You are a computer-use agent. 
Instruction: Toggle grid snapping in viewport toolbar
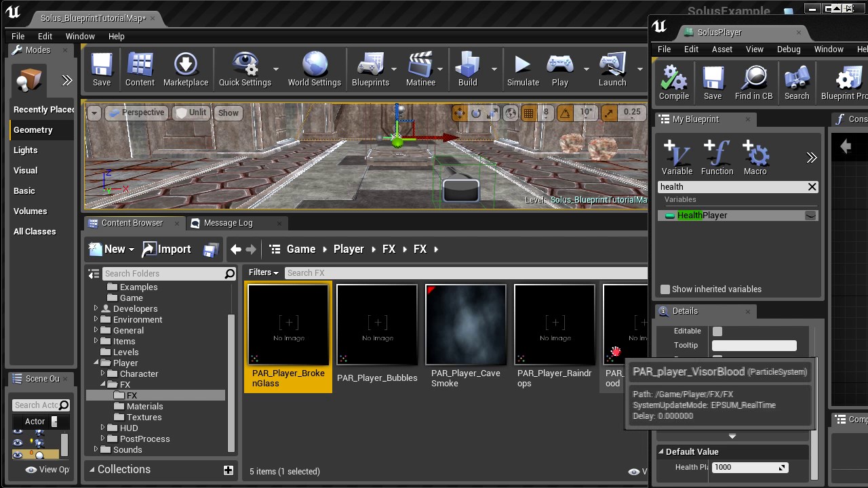pos(528,113)
